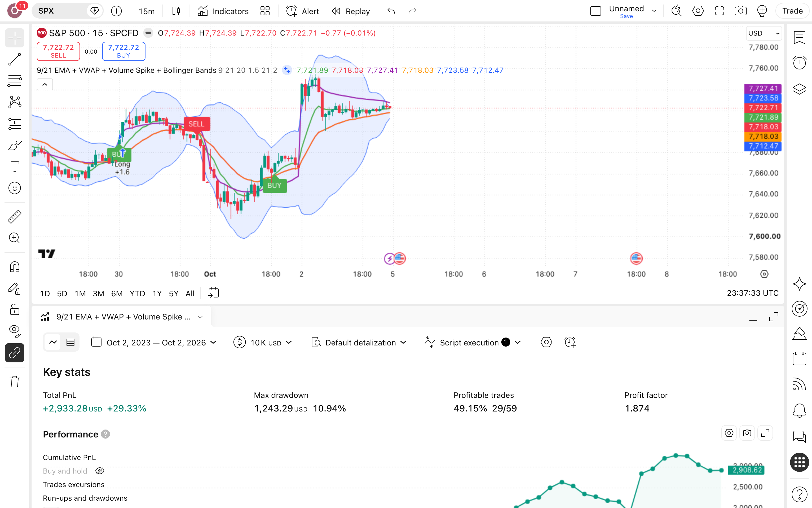
Task: Select the trend line drawing tool
Action: point(14,60)
